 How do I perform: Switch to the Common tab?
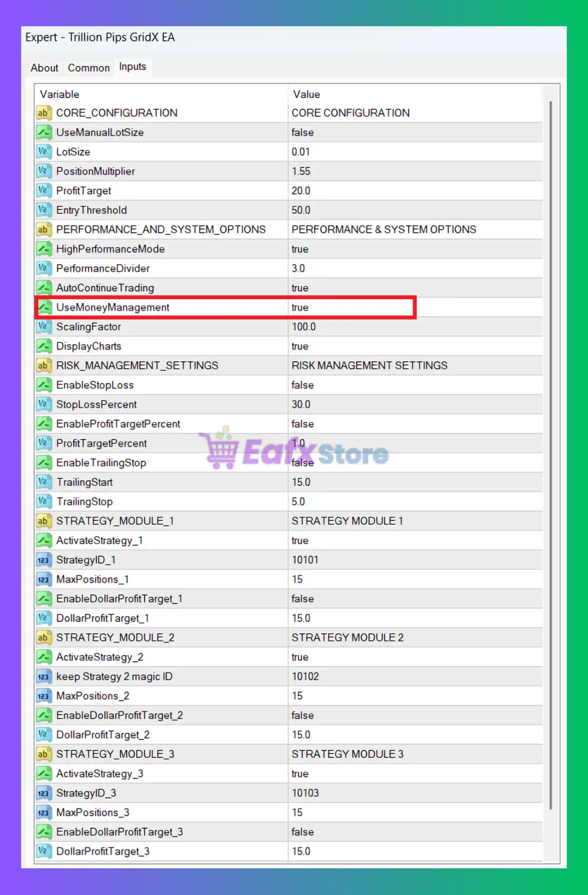pos(89,68)
